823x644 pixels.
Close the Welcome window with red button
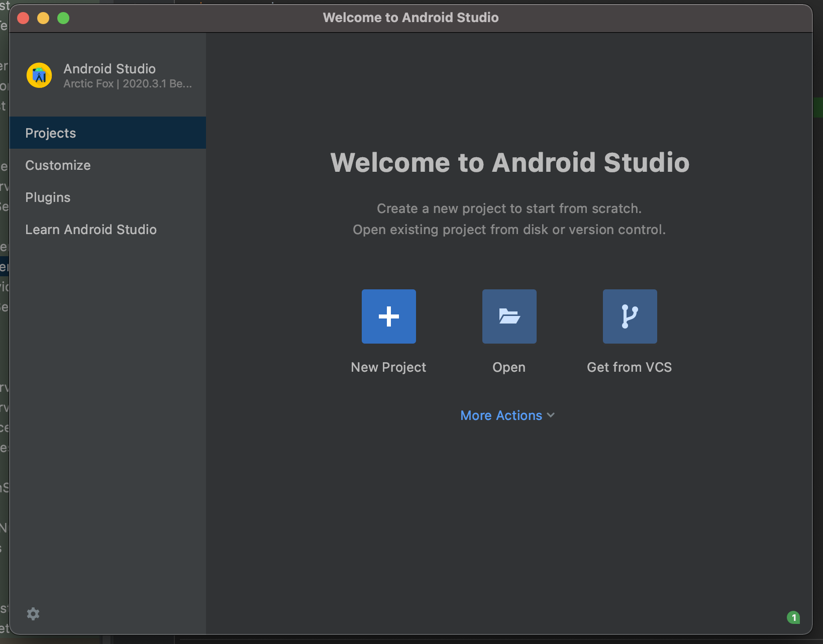(x=23, y=18)
